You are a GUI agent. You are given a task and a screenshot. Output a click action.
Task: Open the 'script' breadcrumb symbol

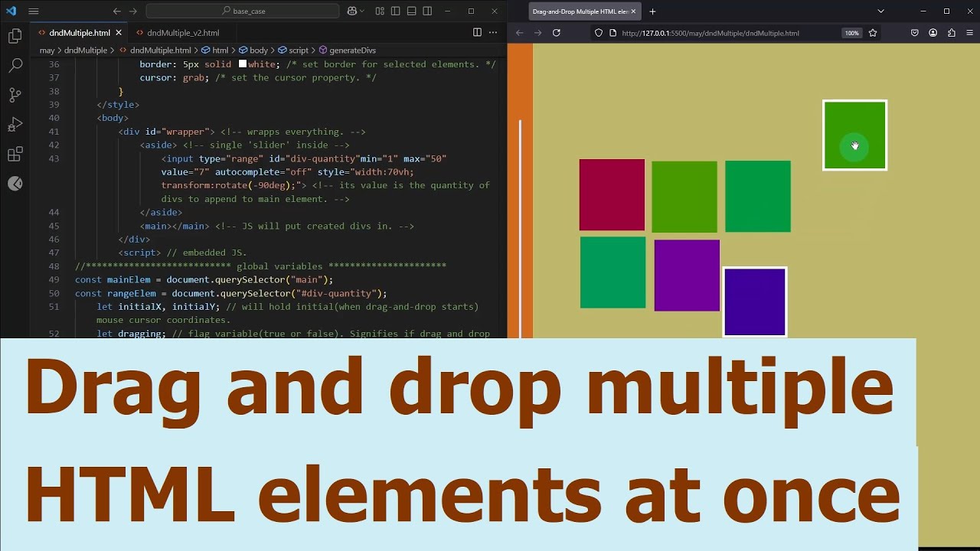(293, 51)
